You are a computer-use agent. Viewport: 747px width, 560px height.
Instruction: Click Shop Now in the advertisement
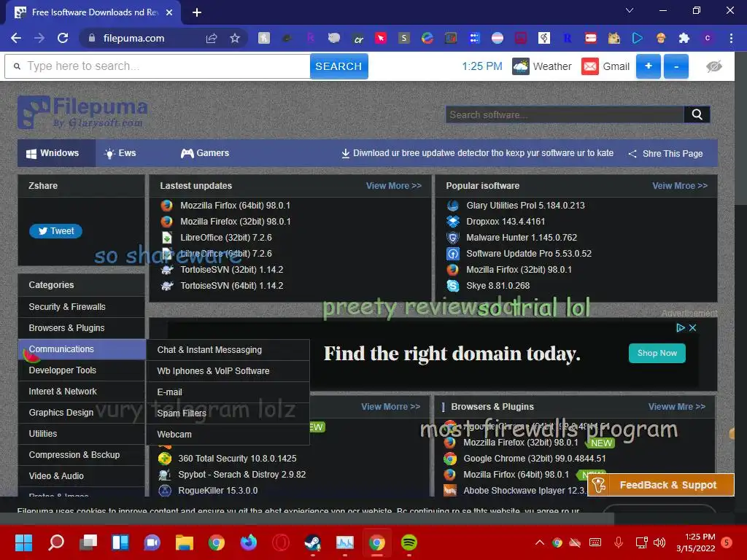pyautogui.click(x=657, y=353)
